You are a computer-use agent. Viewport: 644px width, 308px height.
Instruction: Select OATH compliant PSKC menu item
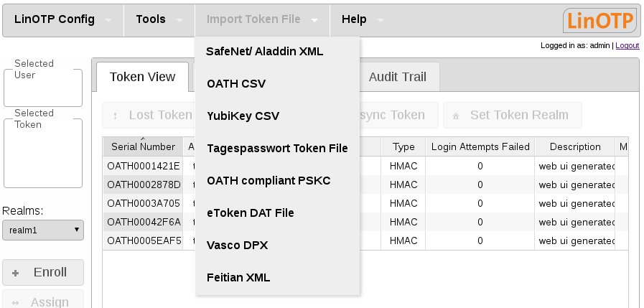click(x=269, y=180)
